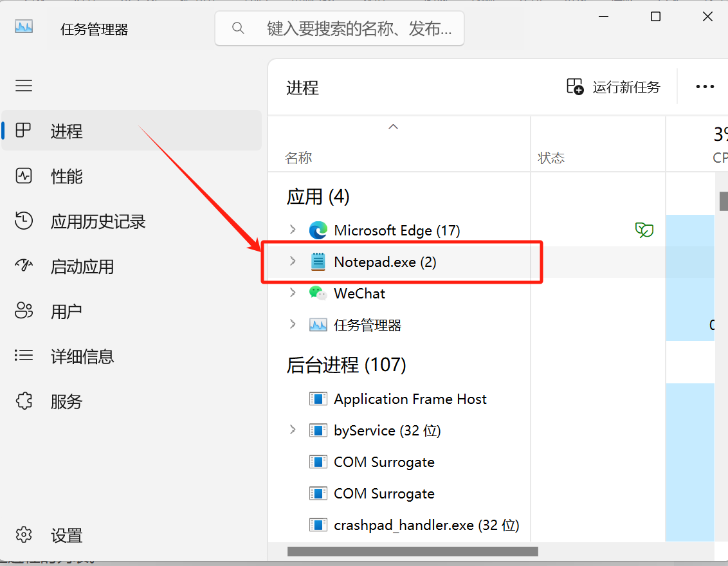
Task: Click the Notepad icon in process list
Action: point(318,262)
